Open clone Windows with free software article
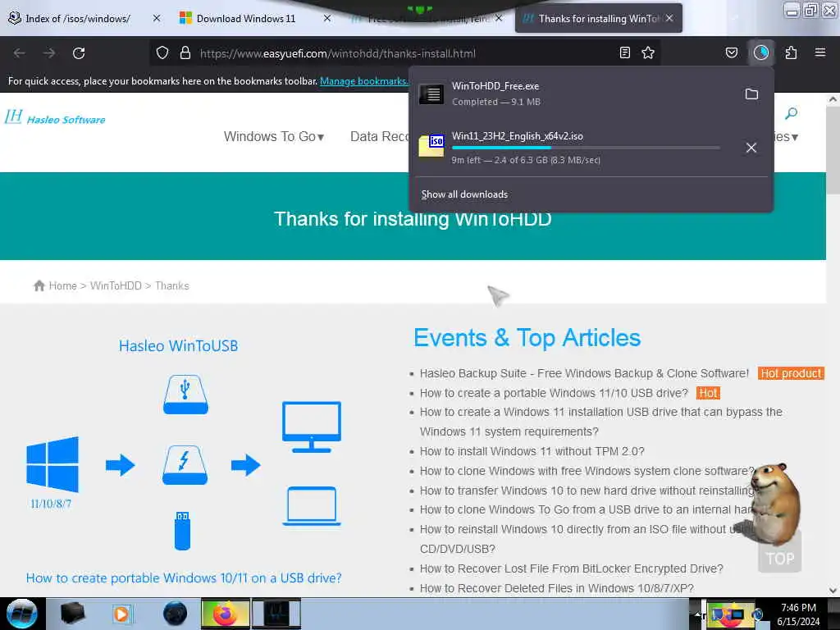Viewport: 840px width, 630px height. 587,471
